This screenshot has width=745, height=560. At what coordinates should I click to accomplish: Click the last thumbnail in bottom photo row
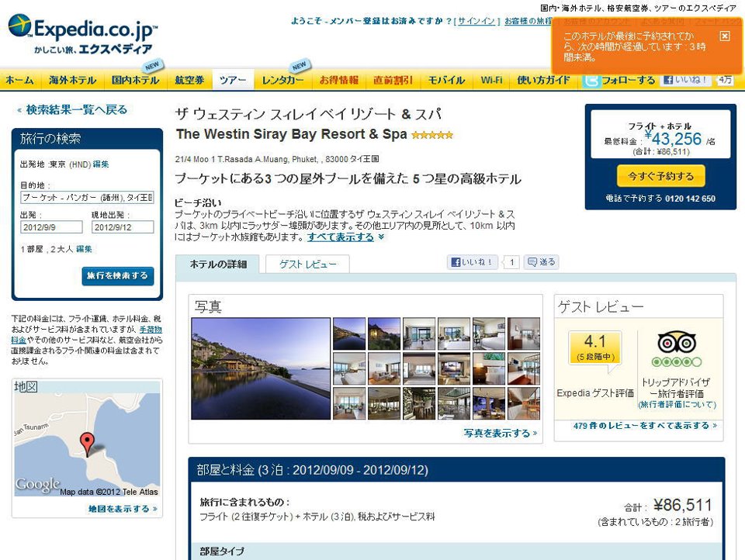pyautogui.click(x=524, y=403)
